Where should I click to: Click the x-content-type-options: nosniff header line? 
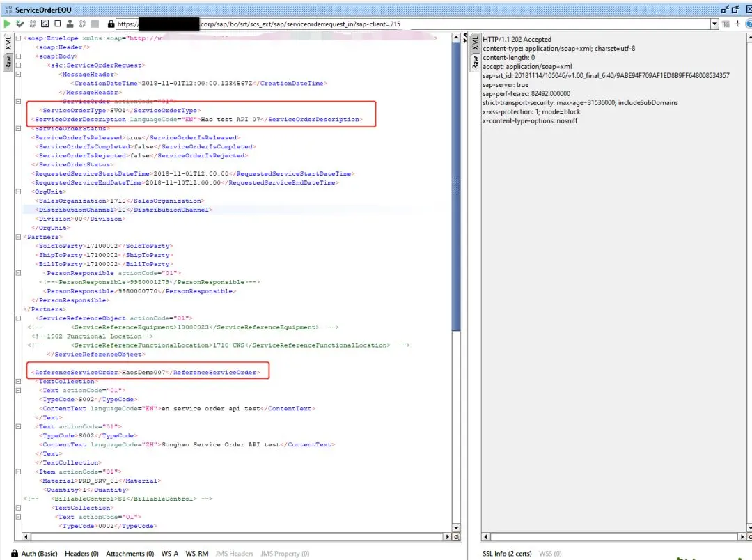[x=530, y=121]
